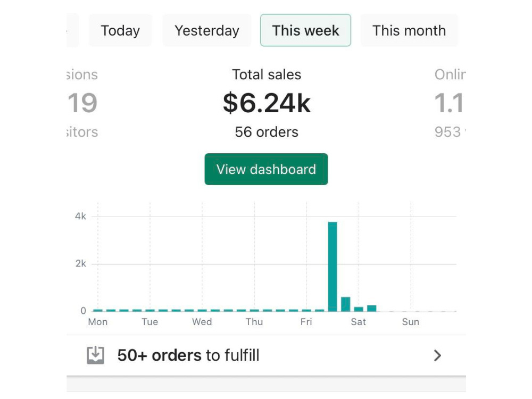Click the Sun label on chart axis
The image size is (532, 399).
pyautogui.click(x=411, y=322)
